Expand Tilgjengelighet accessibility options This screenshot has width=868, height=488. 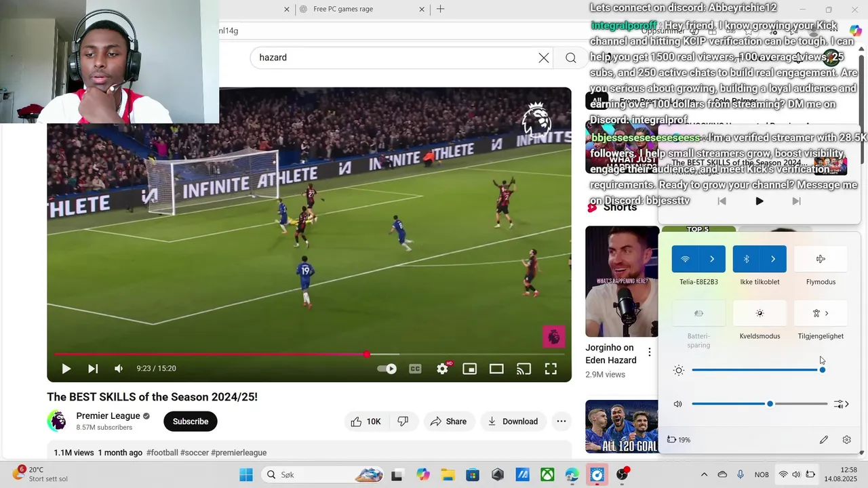click(821, 313)
